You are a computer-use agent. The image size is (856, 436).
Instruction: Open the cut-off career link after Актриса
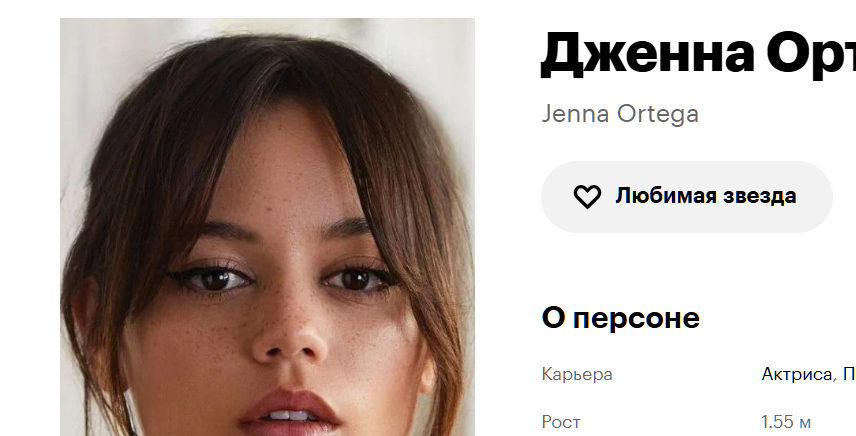(x=849, y=374)
